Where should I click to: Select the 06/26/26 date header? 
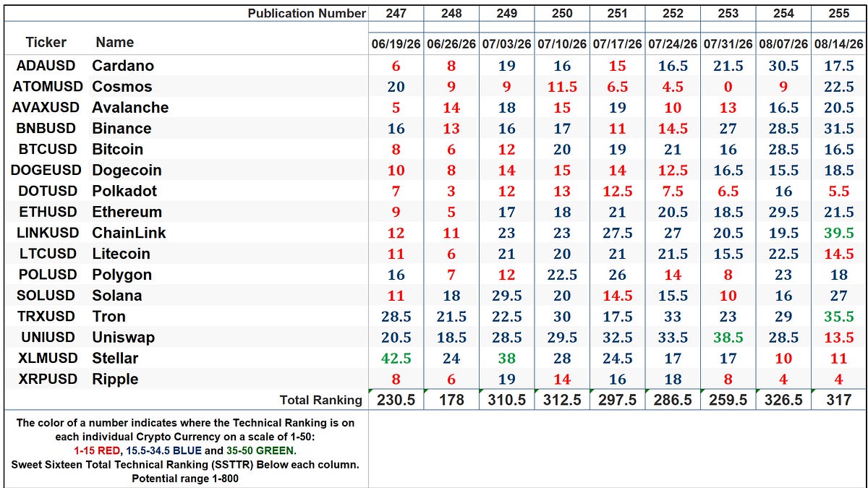[x=451, y=44]
